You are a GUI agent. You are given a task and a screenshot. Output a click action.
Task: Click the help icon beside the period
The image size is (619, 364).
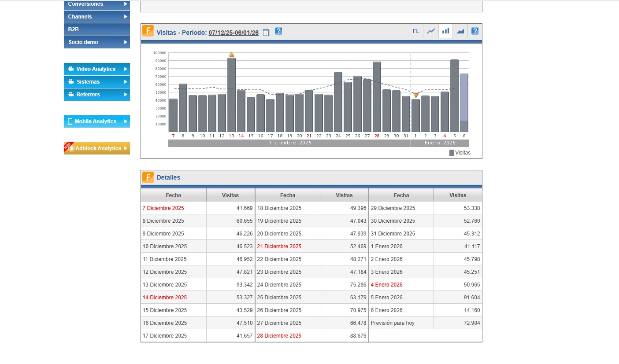[x=278, y=31]
